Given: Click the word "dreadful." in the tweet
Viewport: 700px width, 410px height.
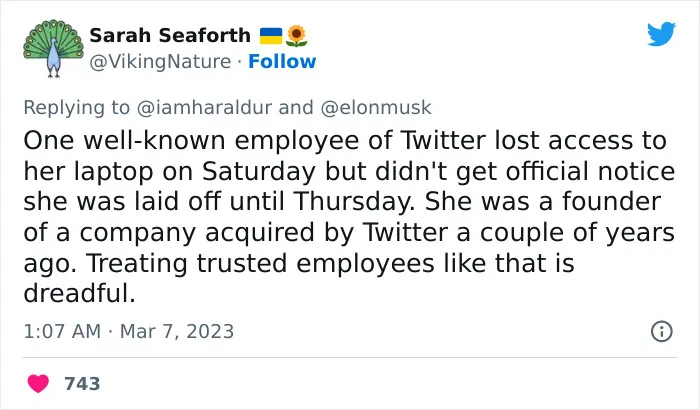Looking at the screenshot, I should click(79, 293).
